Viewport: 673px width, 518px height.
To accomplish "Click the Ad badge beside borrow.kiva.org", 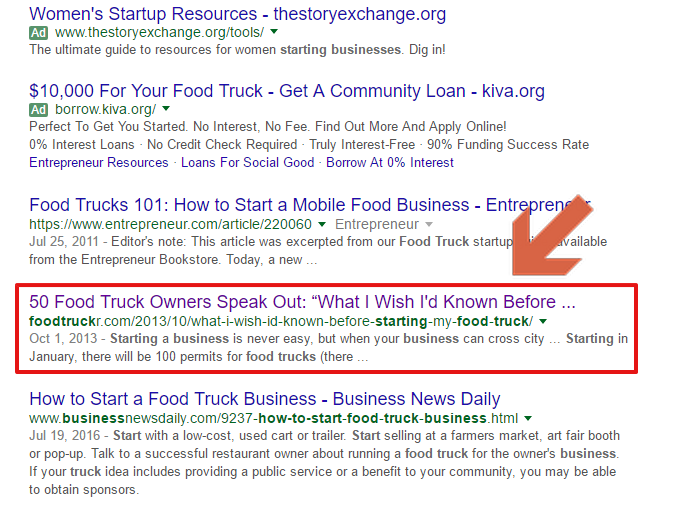I will [39, 110].
